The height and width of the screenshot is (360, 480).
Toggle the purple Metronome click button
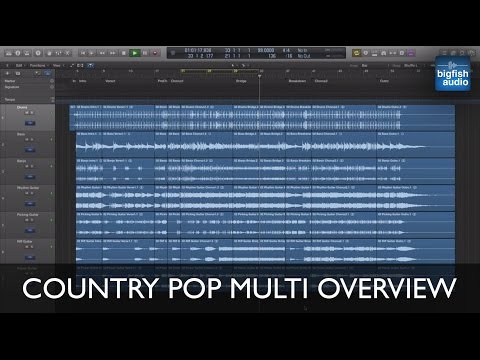(x=411, y=53)
